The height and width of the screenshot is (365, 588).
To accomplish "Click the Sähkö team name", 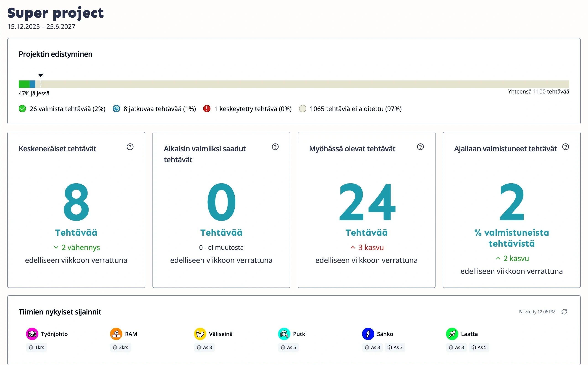I will pos(385,334).
